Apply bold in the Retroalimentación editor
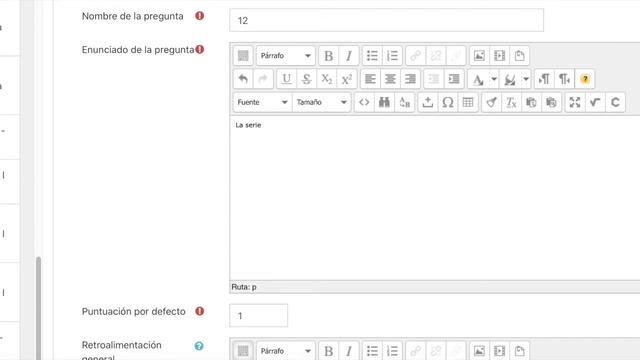Viewport: 640px width, 360px height. (329, 351)
